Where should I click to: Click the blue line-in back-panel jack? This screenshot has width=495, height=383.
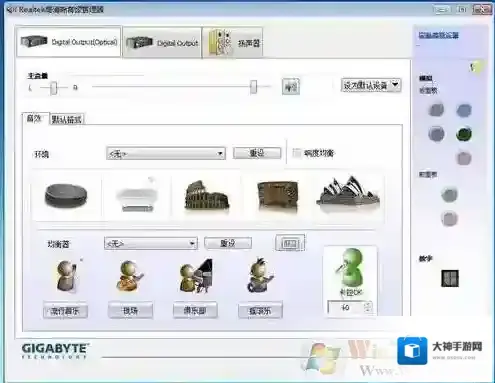tap(464, 110)
